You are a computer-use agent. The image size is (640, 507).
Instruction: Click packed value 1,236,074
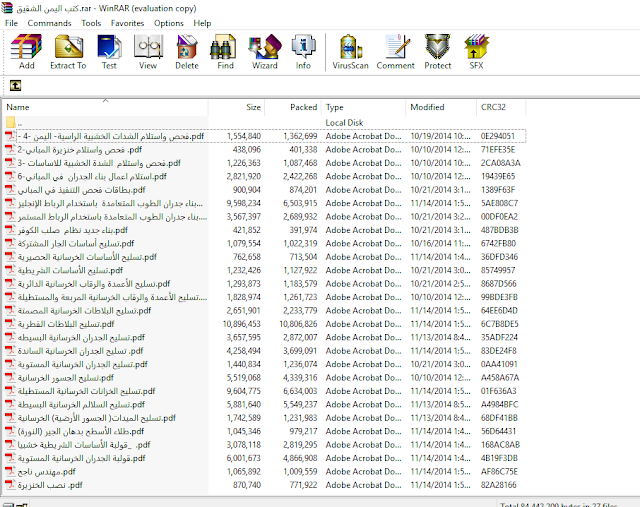coord(300,364)
